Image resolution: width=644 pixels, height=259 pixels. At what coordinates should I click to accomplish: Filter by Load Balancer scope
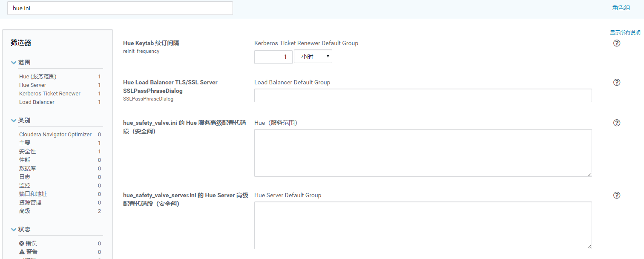pos(37,102)
